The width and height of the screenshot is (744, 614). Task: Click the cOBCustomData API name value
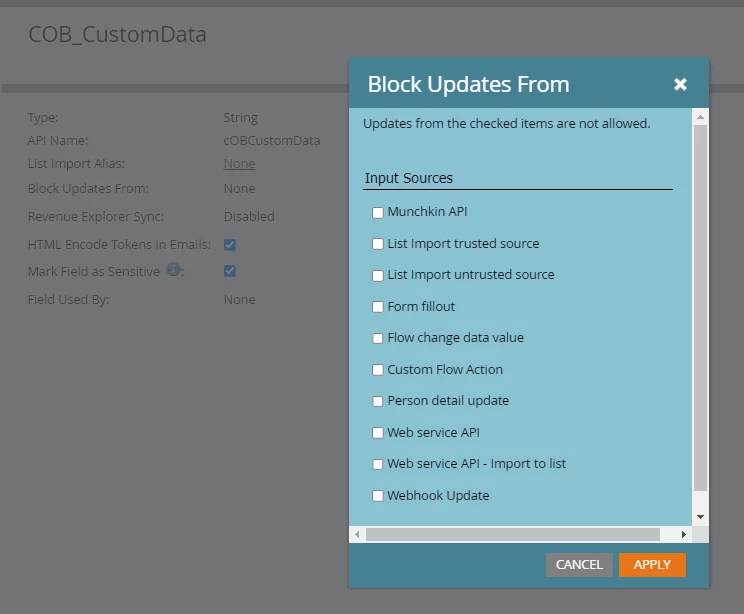tap(272, 141)
